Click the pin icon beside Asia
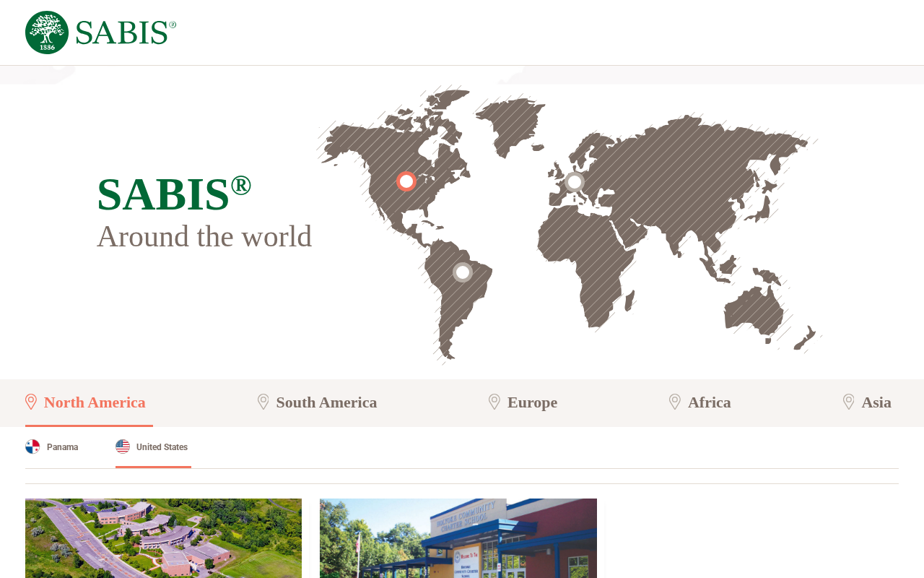The height and width of the screenshot is (578, 924). click(849, 402)
